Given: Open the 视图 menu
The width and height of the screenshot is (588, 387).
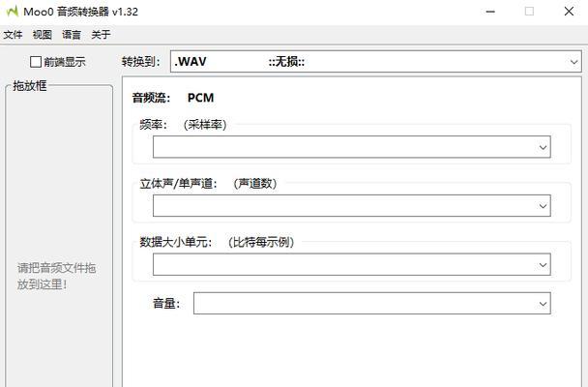Looking at the screenshot, I should (43, 35).
